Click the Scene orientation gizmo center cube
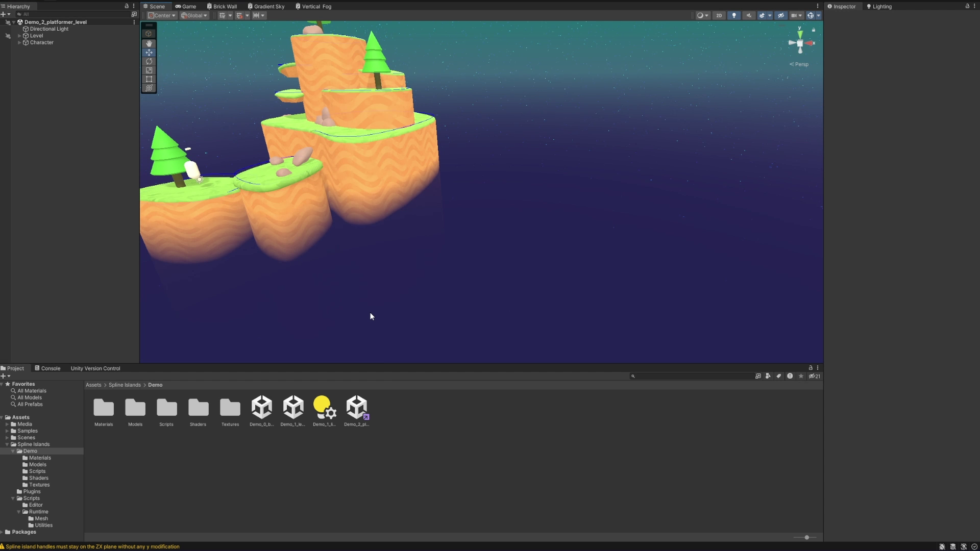 pos(800,43)
